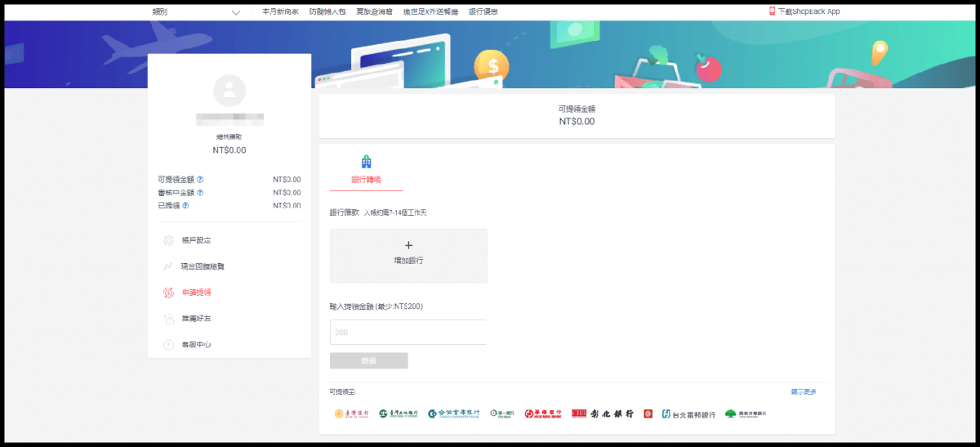Click the 增加銀行 label in the card

coord(409,260)
